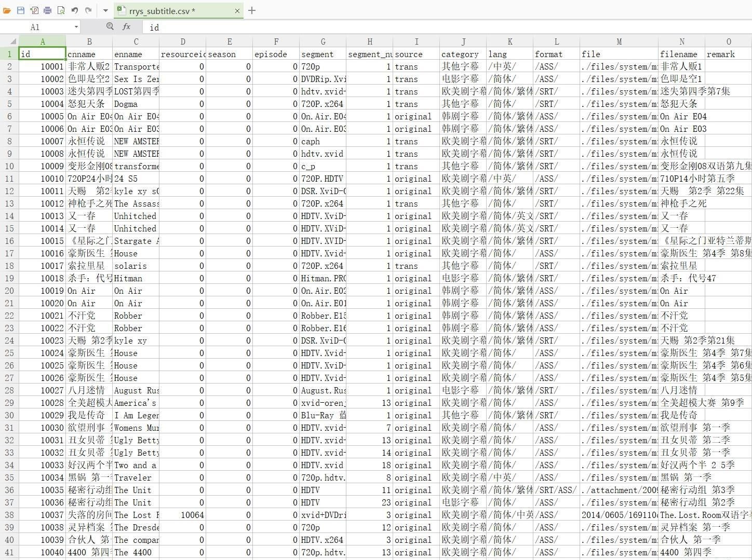The width and height of the screenshot is (752, 560).
Task: Select column B header
Action: (89, 42)
